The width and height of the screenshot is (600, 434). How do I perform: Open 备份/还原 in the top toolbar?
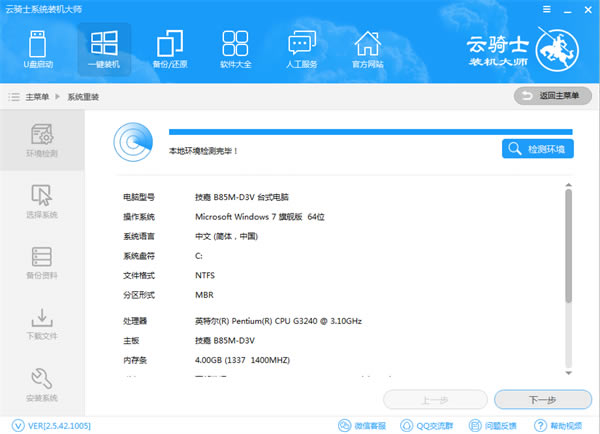(x=169, y=48)
